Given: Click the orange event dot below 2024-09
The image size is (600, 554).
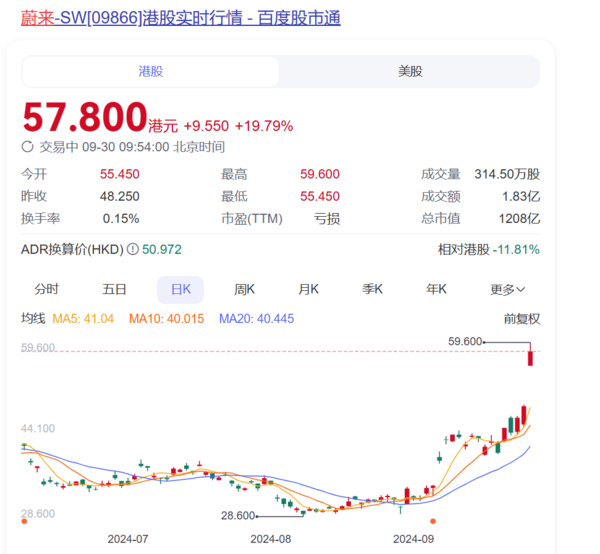Looking at the screenshot, I should [x=433, y=521].
